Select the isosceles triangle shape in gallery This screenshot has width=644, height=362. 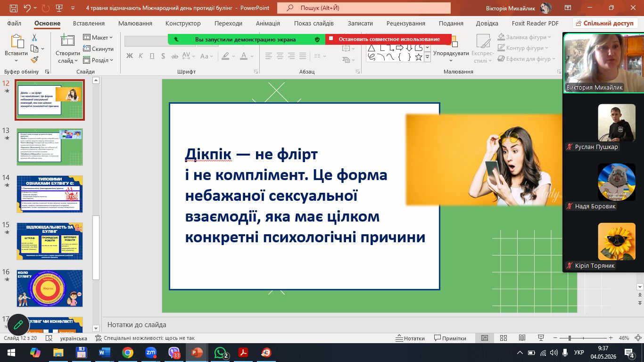click(372, 48)
